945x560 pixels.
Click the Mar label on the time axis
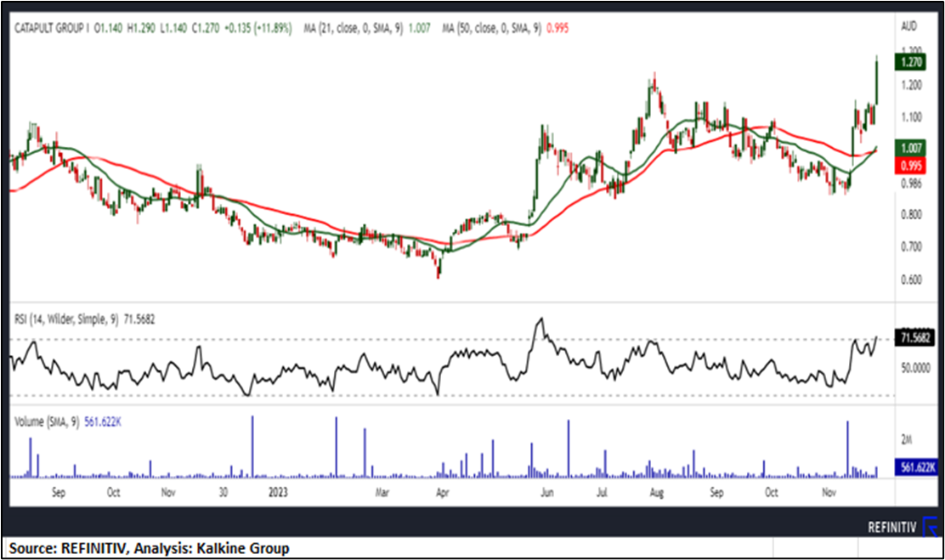point(382,493)
